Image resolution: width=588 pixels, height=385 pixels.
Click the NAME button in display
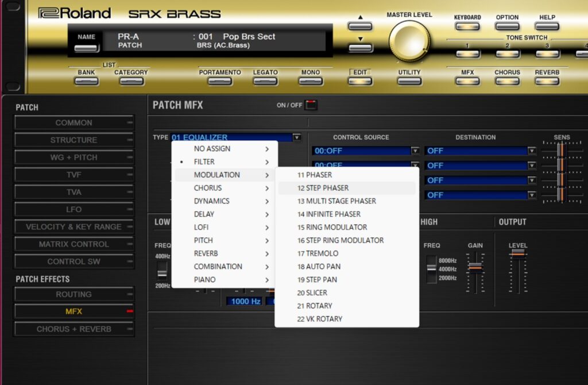pos(86,47)
